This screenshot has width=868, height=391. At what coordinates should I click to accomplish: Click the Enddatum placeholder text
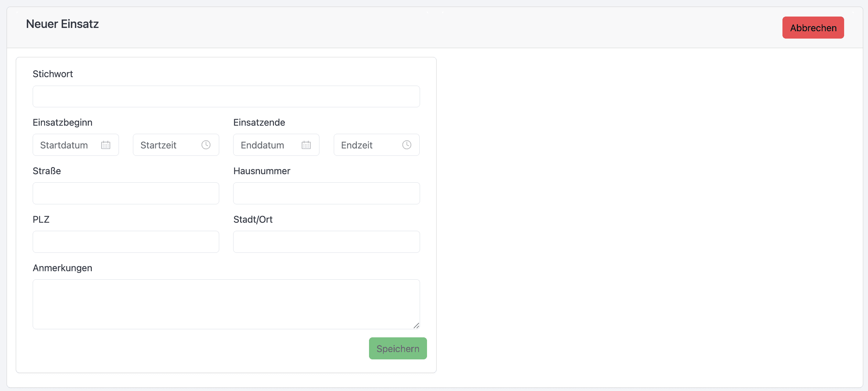click(x=262, y=145)
